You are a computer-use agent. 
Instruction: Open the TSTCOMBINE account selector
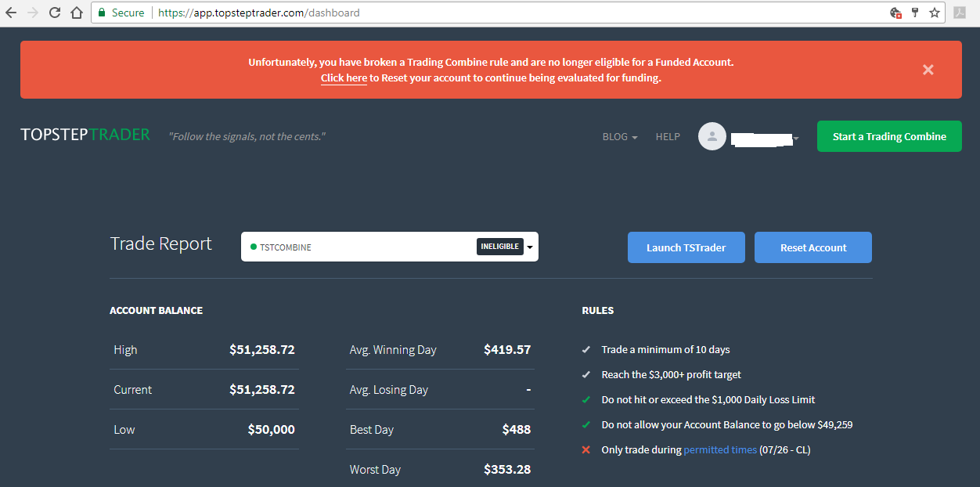point(390,247)
